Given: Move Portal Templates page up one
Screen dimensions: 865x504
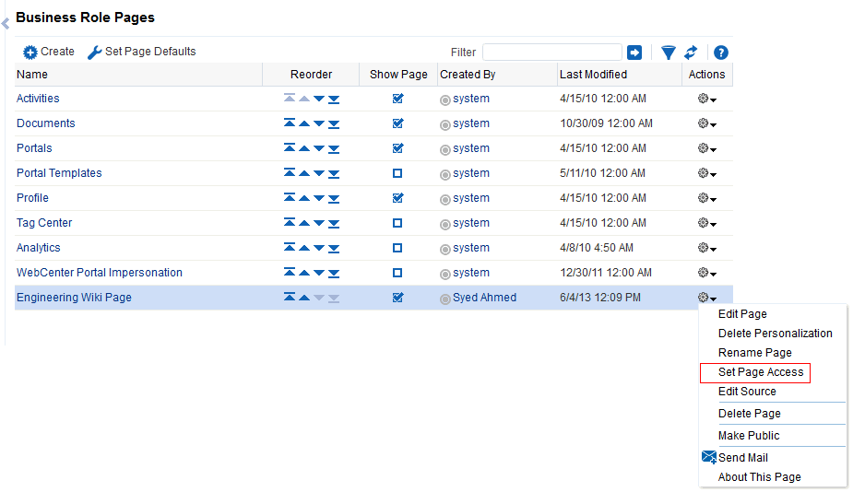Looking at the screenshot, I should click(x=304, y=173).
